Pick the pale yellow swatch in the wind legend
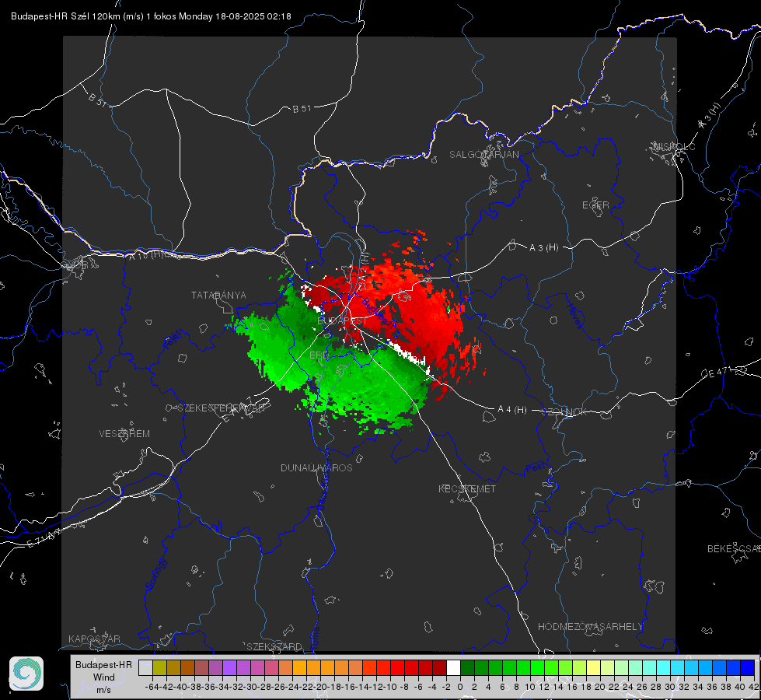 pyautogui.click(x=594, y=667)
